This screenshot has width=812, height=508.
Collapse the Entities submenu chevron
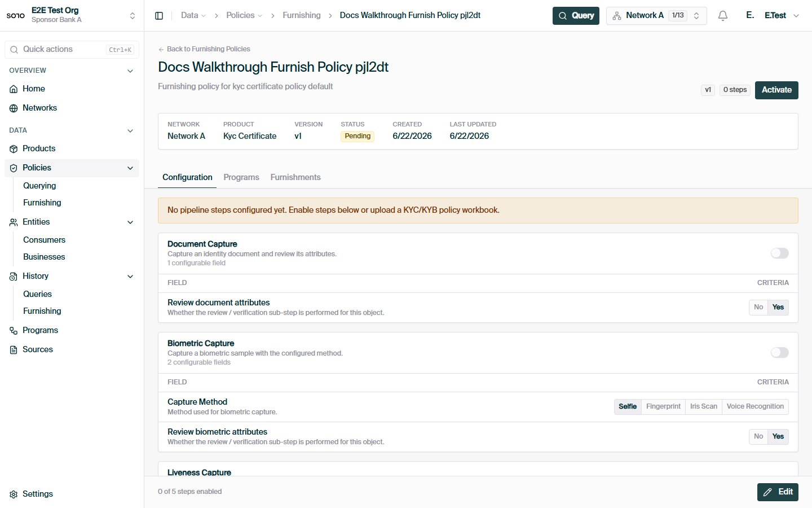tap(130, 222)
